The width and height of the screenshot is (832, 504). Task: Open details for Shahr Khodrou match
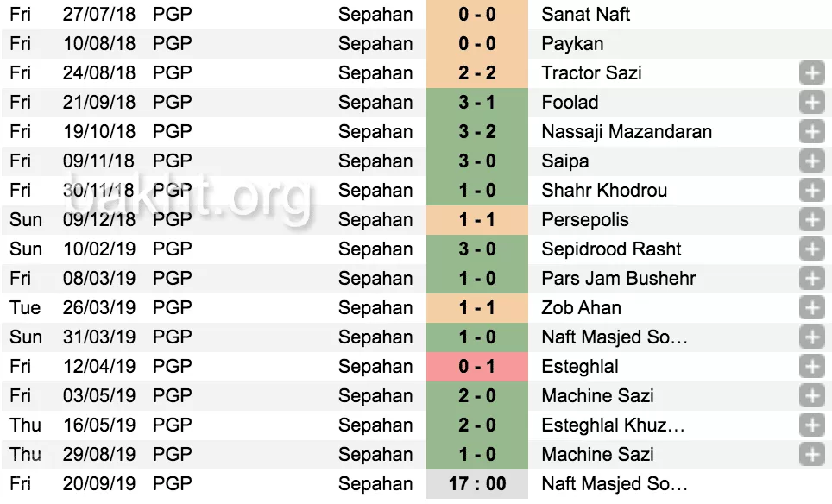[x=811, y=191]
